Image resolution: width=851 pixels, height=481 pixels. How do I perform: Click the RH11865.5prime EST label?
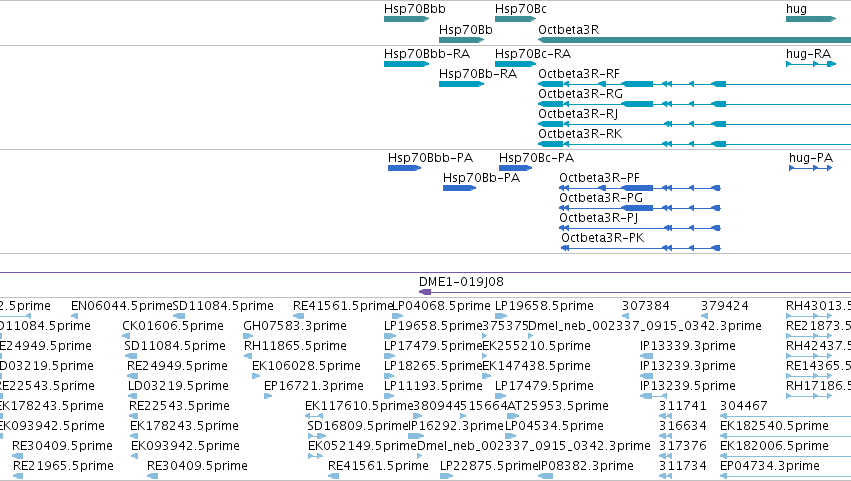[295, 346]
